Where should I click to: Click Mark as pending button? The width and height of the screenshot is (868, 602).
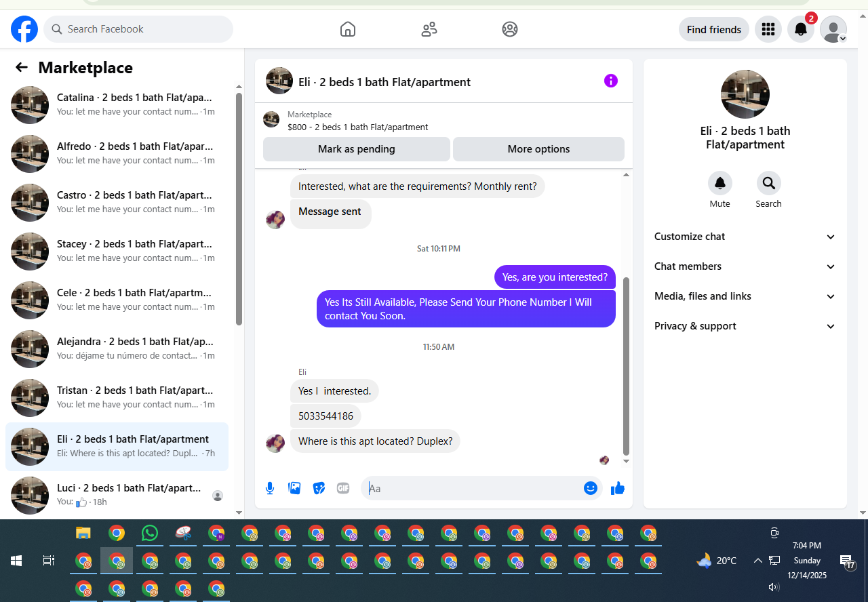[x=357, y=149]
